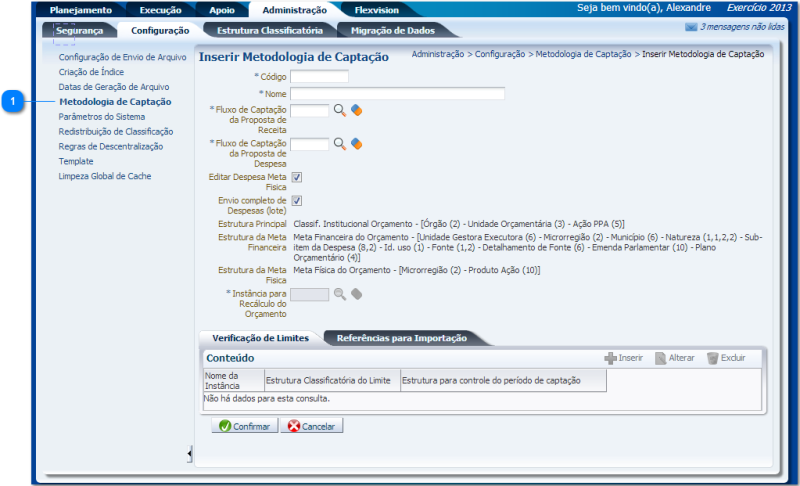
Task: Click the Alterar edit icon in Conteúdo
Action: 660,358
